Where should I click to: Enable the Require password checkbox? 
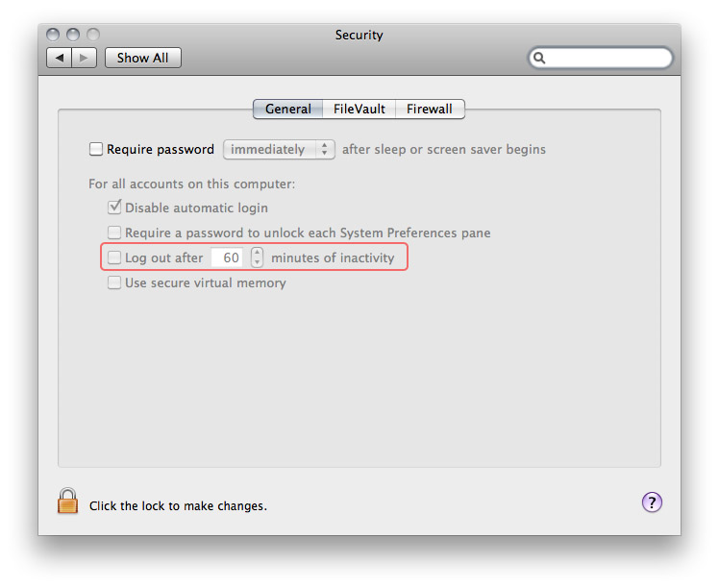pos(96,149)
